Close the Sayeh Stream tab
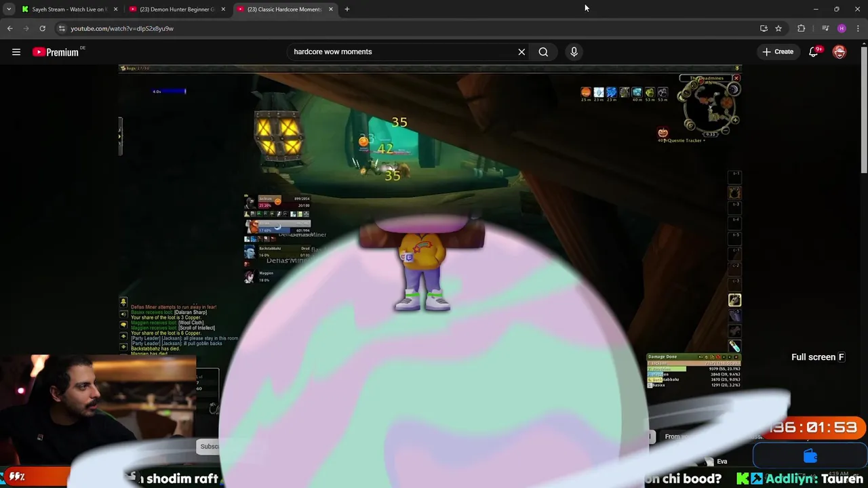 tap(115, 9)
